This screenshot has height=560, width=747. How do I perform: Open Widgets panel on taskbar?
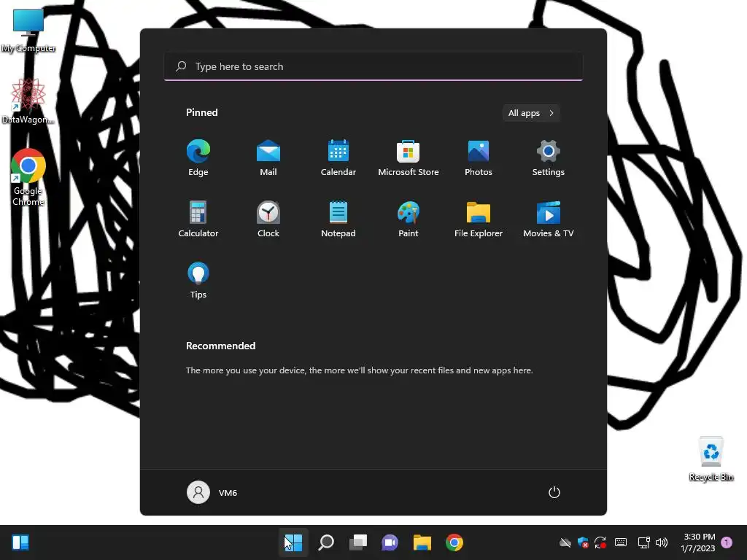tap(20, 542)
